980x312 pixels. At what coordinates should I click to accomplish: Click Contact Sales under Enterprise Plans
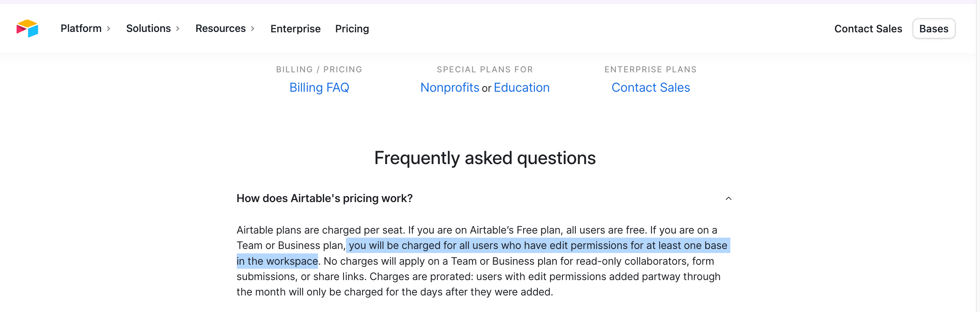point(651,88)
